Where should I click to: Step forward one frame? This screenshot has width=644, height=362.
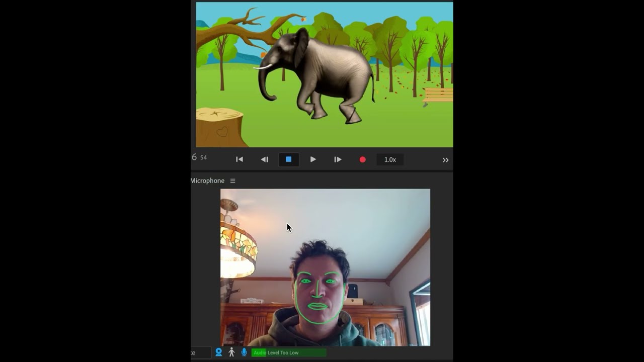[338, 159]
